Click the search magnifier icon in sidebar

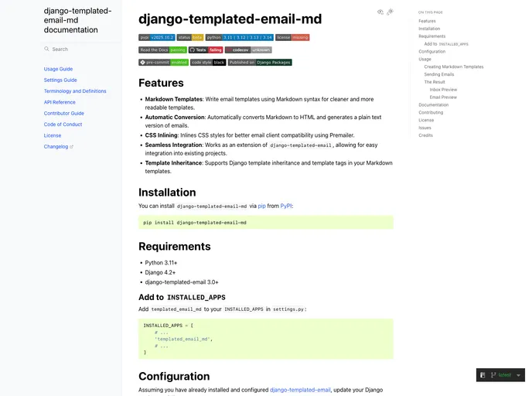(46, 49)
